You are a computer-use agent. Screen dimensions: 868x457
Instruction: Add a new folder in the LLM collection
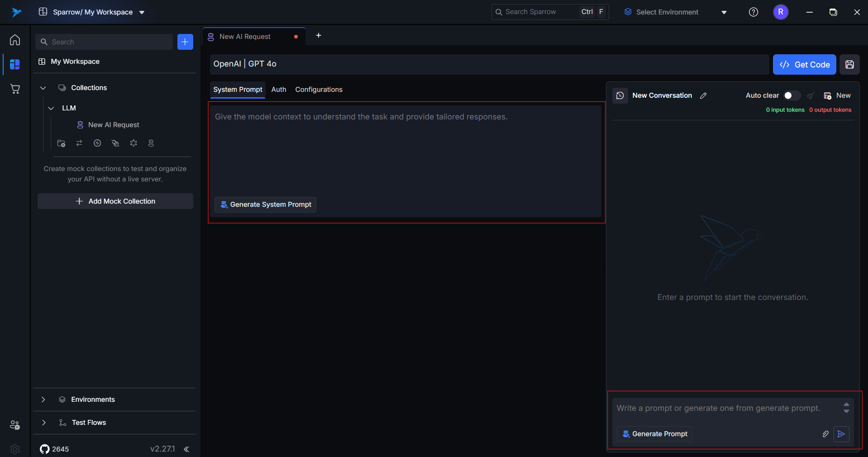coord(61,143)
